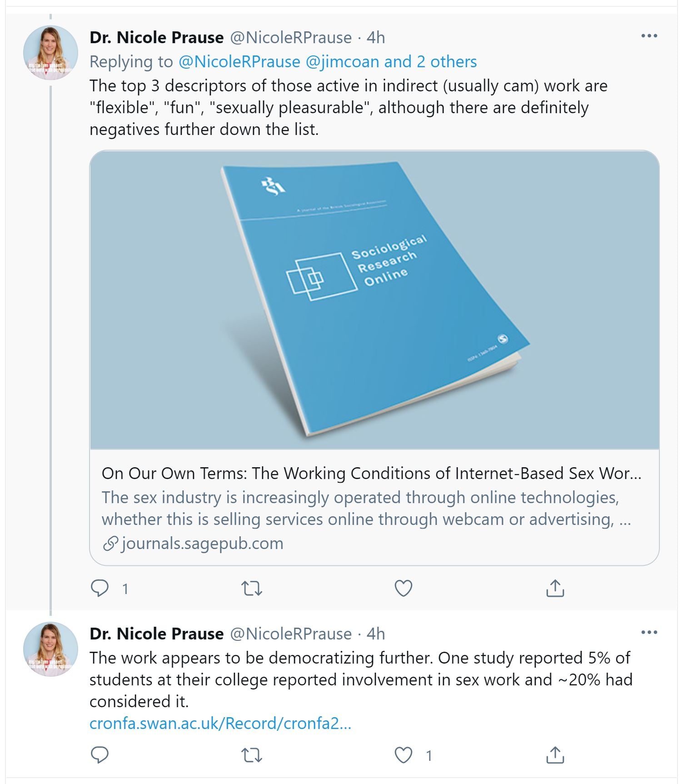Open the cronfa.swan.ac.uk record link
Image resolution: width=683 pixels, height=784 pixels.
coord(220,723)
